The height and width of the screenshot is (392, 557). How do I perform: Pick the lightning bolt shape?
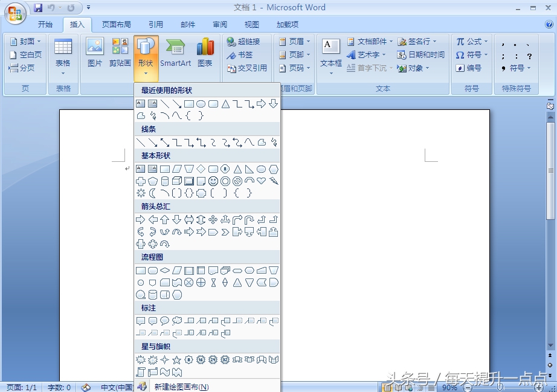coord(274,181)
